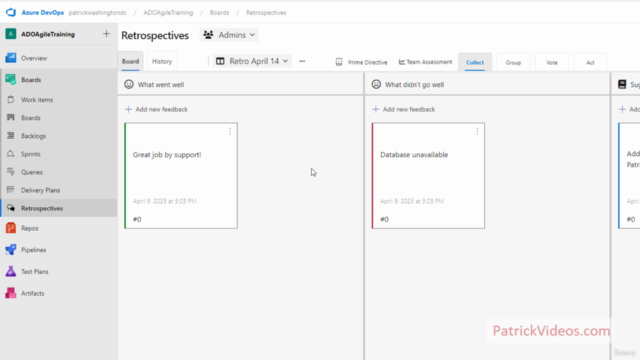Click the ADOAgileTraining project avatar
The image size is (640, 360).
click(x=11, y=34)
